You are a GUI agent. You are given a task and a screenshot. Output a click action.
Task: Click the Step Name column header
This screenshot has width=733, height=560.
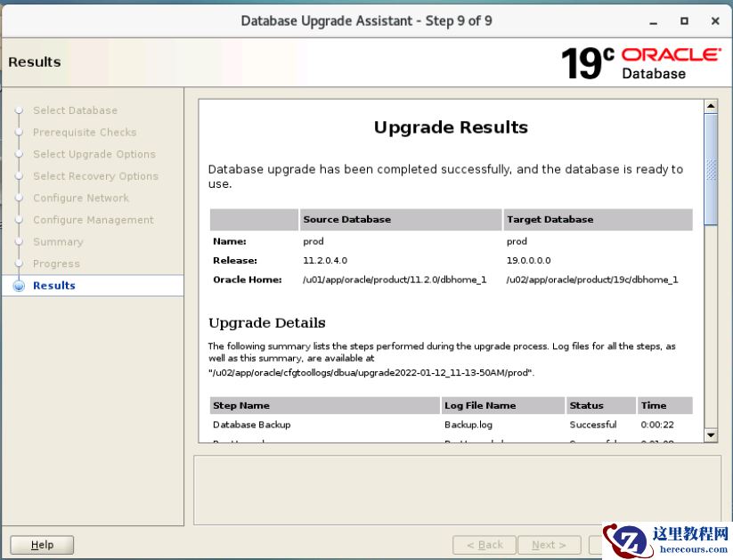[x=325, y=406]
